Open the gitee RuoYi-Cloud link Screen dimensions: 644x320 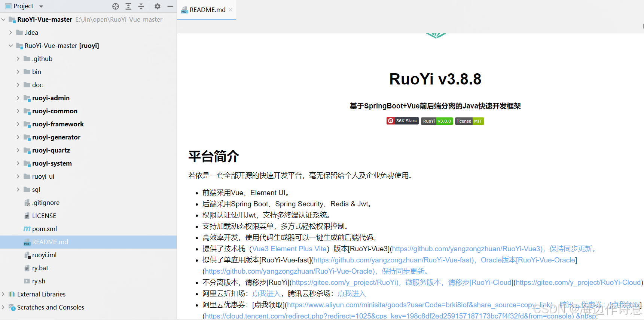tap(578, 283)
